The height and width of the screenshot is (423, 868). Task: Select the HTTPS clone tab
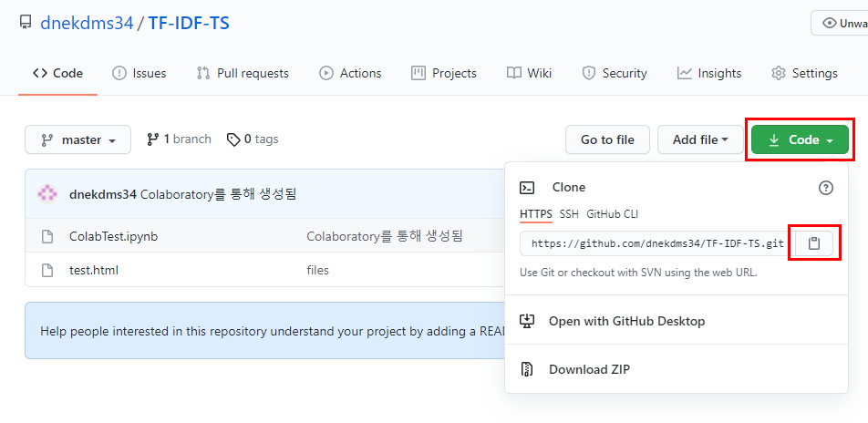[536, 213]
